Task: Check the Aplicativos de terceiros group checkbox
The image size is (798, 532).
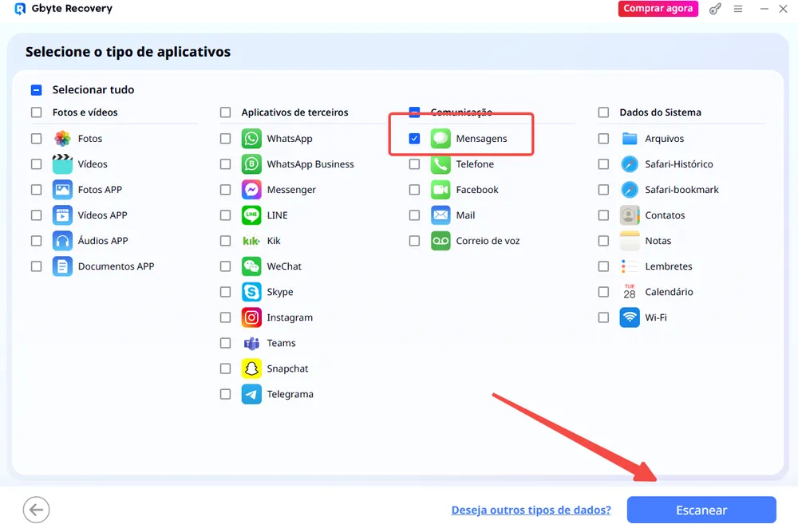Action: [x=225, y=112]
